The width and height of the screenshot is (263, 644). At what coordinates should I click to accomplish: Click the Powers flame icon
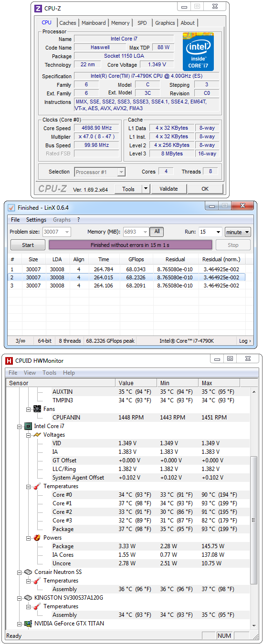point(37,538)
